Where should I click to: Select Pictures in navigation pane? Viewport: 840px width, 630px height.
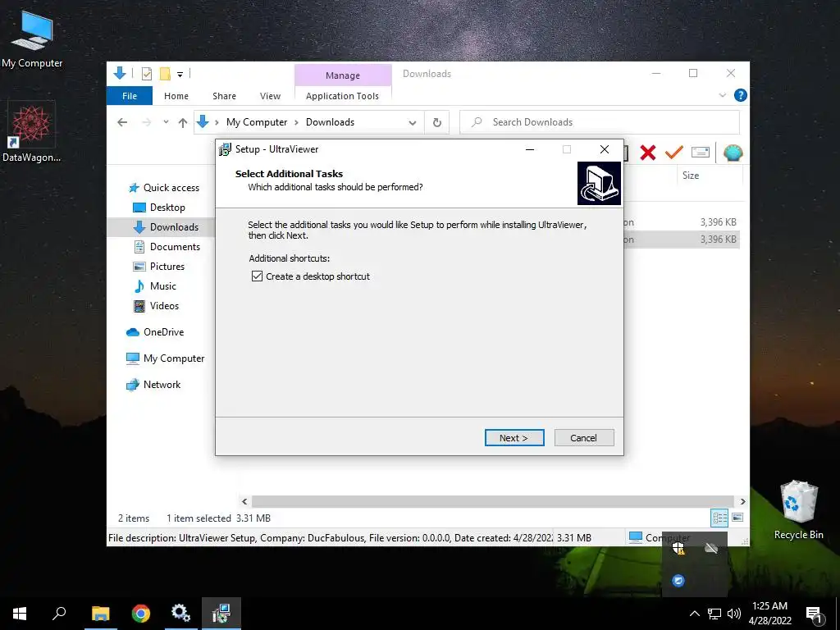pyautogui.click(x=158, y=267)
